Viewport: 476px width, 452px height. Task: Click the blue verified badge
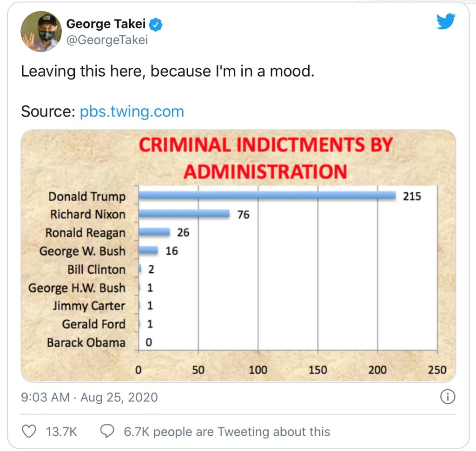[156, 24]
